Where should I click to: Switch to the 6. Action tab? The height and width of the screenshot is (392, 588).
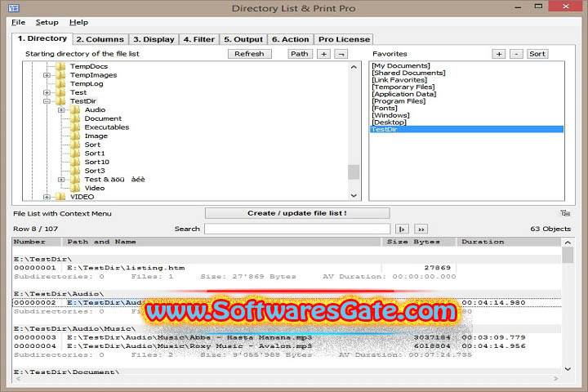coord(290,39)
